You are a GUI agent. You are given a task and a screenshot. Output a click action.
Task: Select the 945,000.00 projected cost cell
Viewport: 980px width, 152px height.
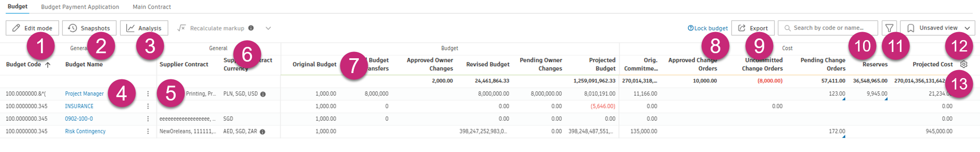[939, 132]
